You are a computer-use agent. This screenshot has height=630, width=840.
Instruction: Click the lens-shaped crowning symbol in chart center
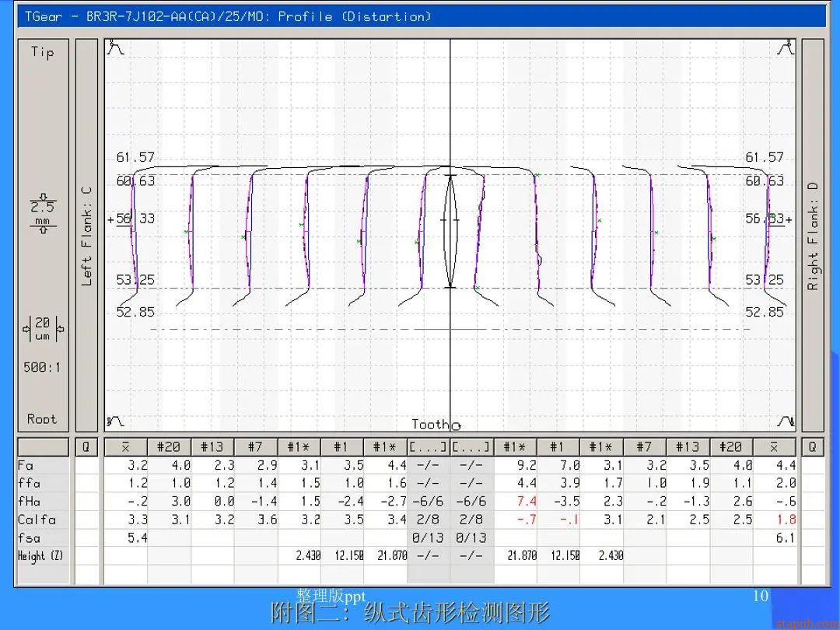tap(451, 231)
